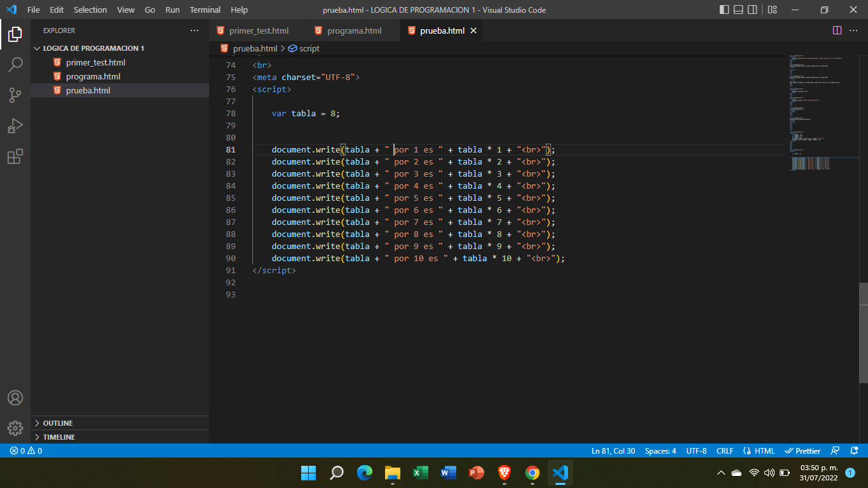The height and width of the screenshot is (488, 868).
Task: Toggle Panel layout icon
Action: pyautogui.click(x=738, y=10)
